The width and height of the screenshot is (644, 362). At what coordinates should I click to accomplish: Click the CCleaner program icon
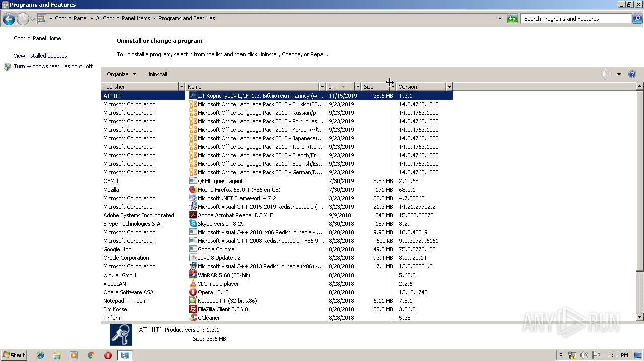coord(193,318)
